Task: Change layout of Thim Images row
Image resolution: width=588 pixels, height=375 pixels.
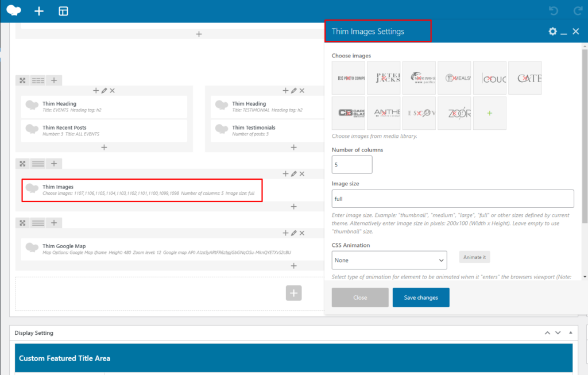Action: coord(38,164)
